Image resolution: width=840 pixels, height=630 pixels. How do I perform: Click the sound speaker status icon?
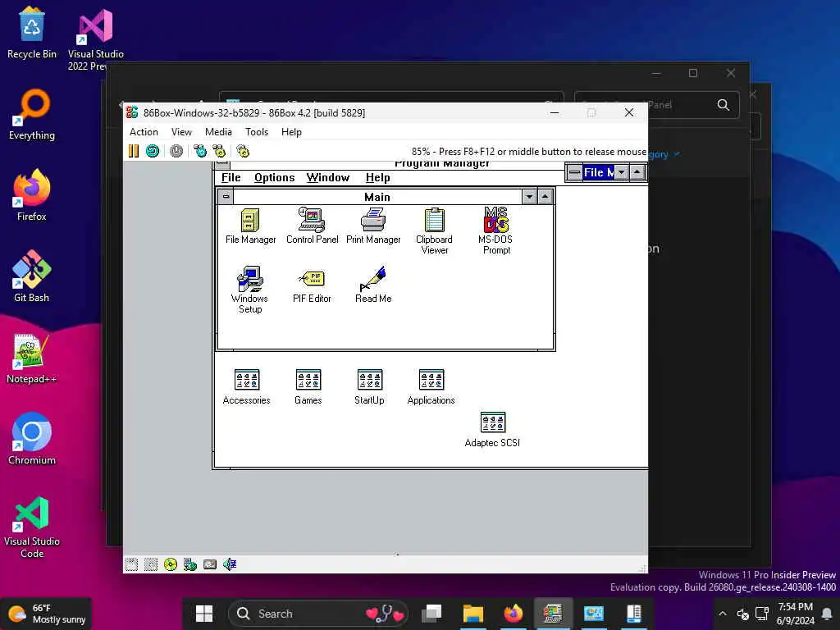tap(230, 564)
